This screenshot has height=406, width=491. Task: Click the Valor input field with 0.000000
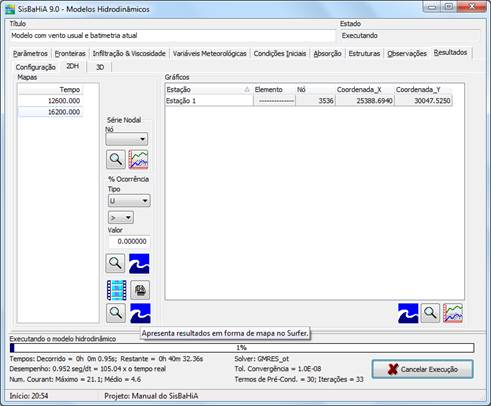point(129,241)
